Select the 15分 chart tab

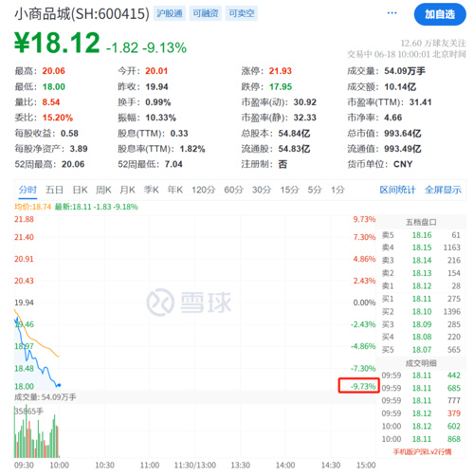289,190
